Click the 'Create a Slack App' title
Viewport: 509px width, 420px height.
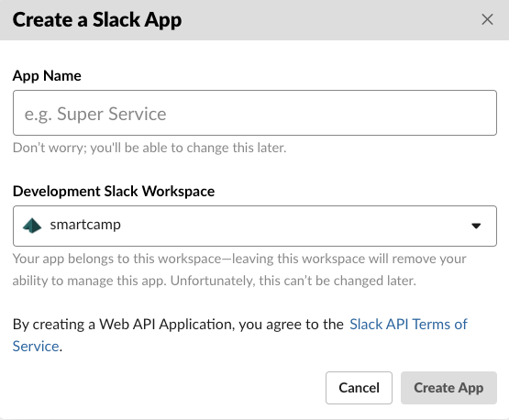coord(97,20)
